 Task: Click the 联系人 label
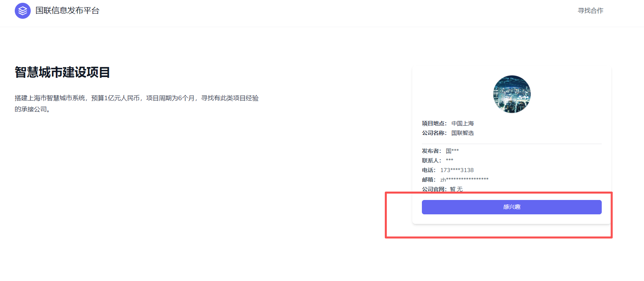(431, 161)
